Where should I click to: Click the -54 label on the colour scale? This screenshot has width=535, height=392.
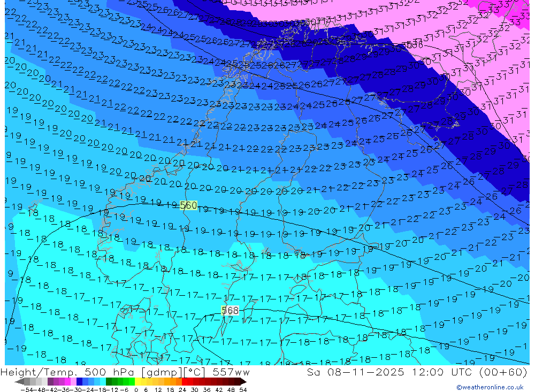(27, 390)
